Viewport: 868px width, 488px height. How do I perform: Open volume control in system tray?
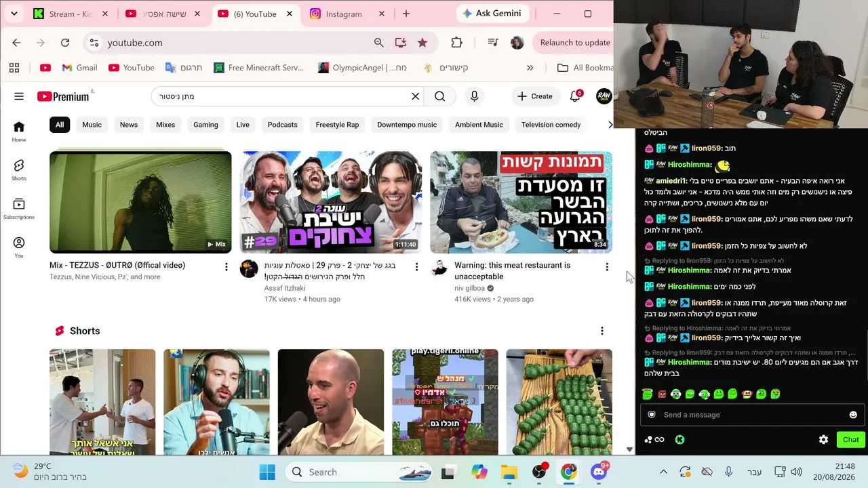pyautogui.click(x=796, y=472)
